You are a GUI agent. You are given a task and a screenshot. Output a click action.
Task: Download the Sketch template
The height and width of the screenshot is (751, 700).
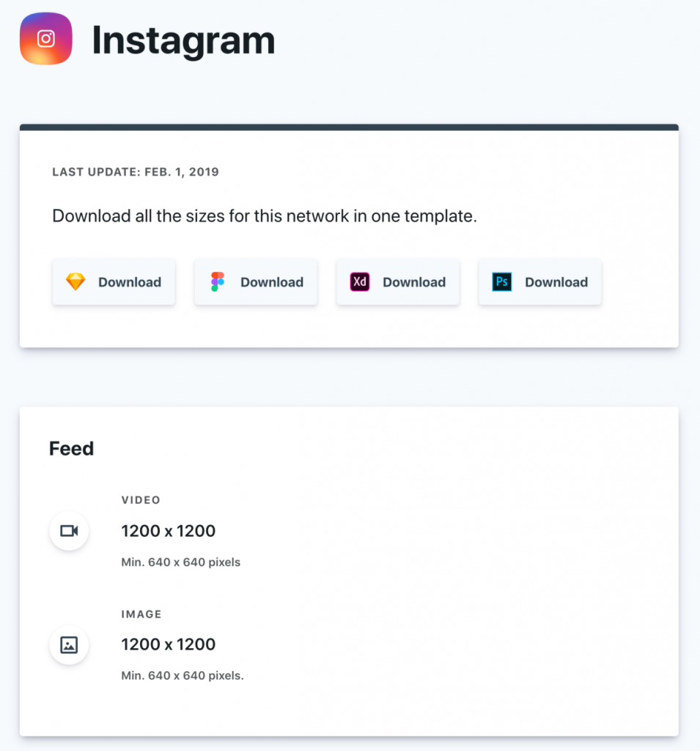(114, 282)
